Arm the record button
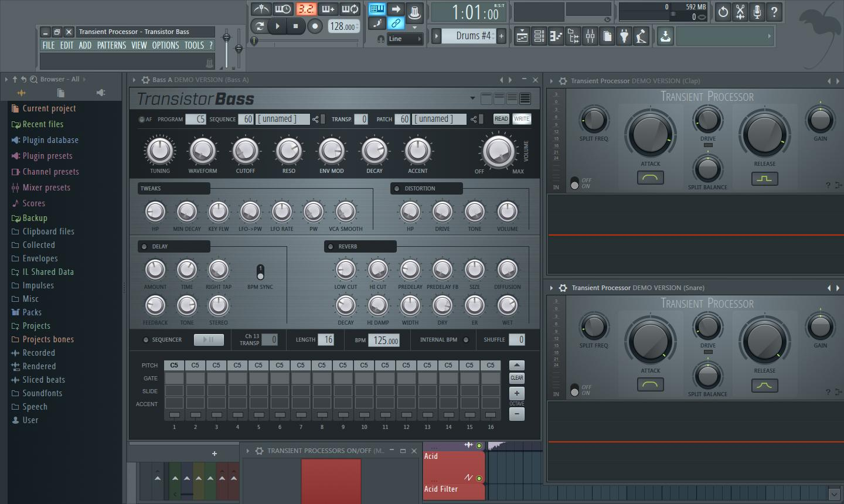Viewport: 844px width, 504px height. 315,26
